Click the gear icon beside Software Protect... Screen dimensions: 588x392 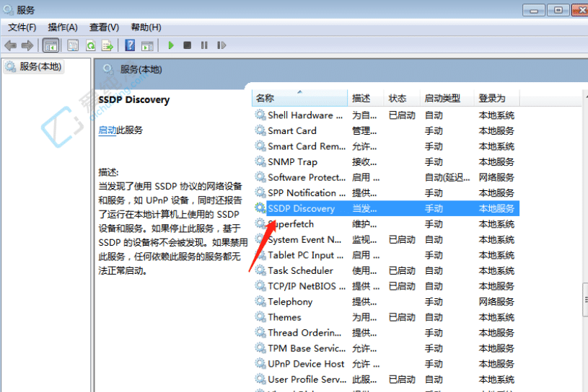click(x=260, y=177)
